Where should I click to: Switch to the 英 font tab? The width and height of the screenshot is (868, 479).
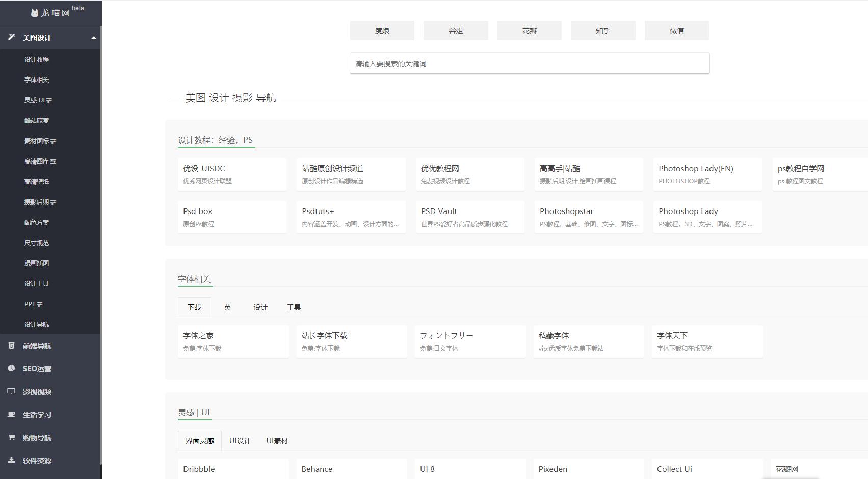227,307
